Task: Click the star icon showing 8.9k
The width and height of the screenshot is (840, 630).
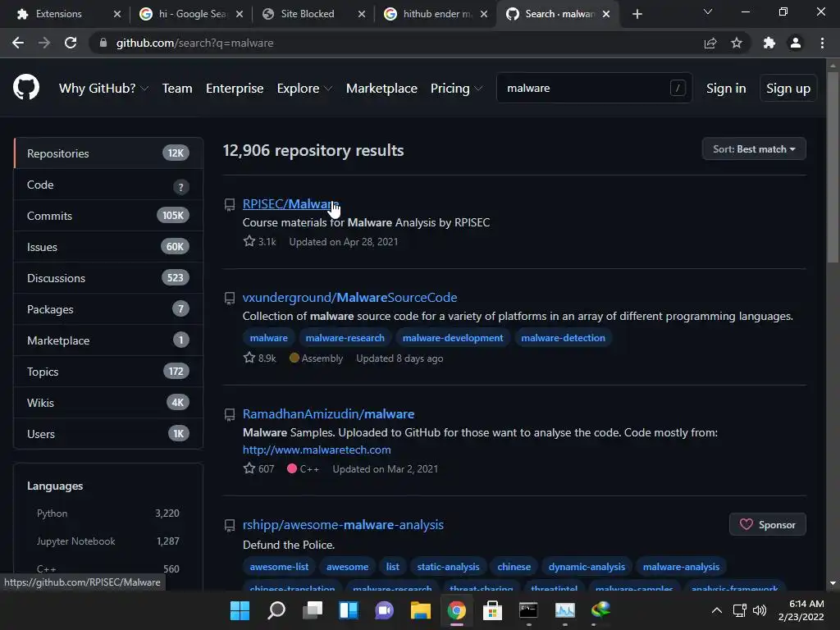Action: pyautogui.click(x=249, y=358)
